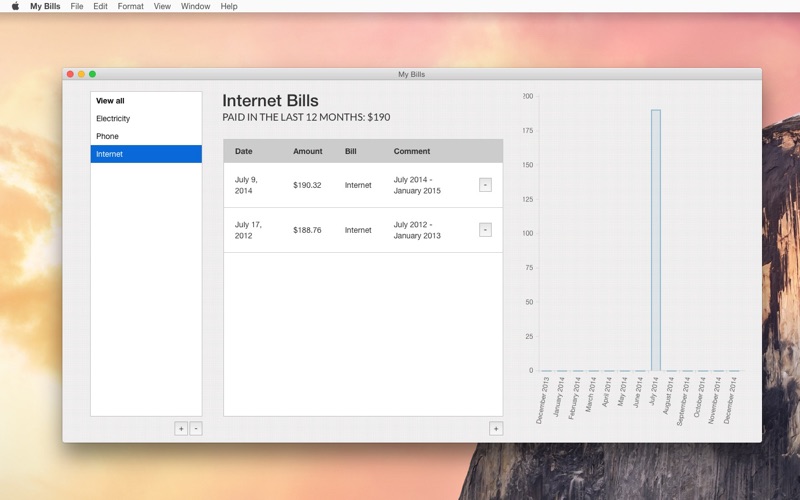This screenshot has height=500, width=800.
Task: Add a new bill category with plus
Action: pyautogui.click(x=181, y=429)
